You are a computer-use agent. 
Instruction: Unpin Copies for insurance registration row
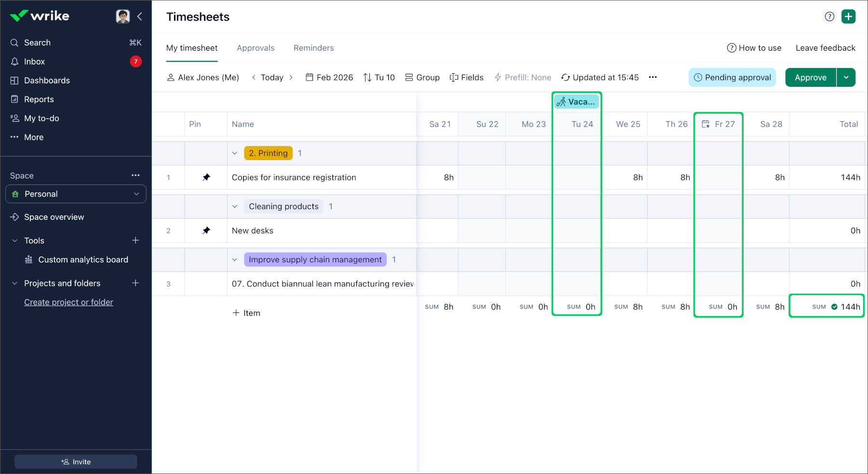206,177
